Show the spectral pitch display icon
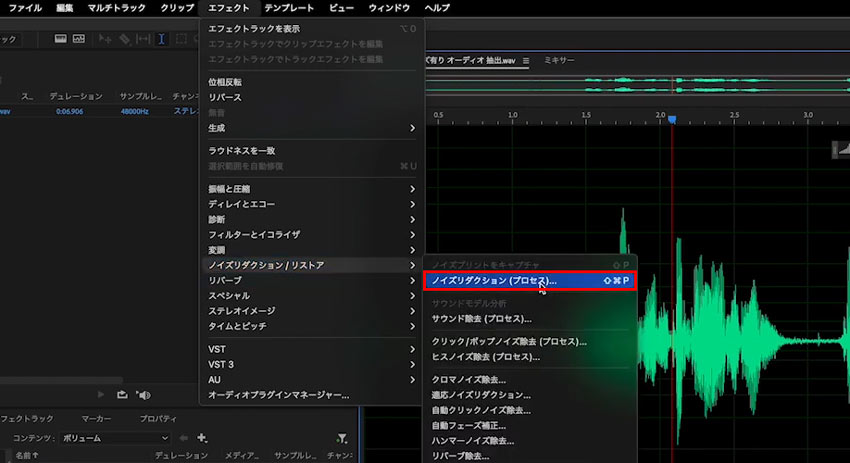The height and width of the screenshot is (463, 850). click(x=79, y=39)
